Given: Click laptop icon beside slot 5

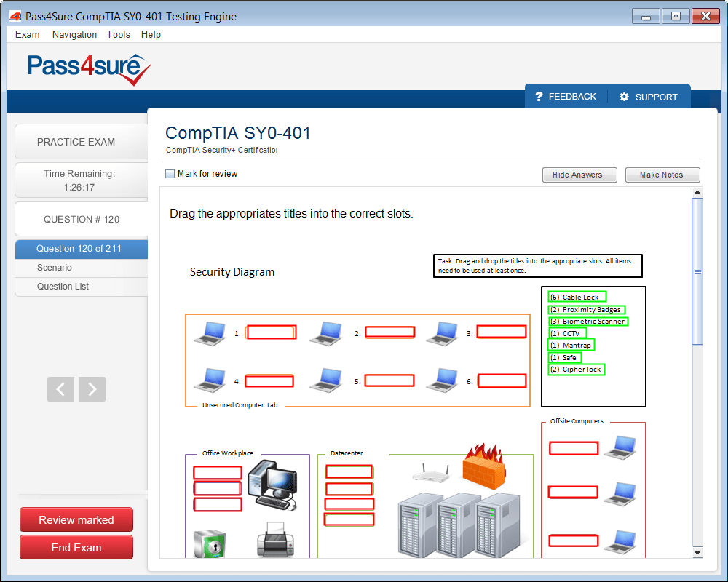Looking at the screenshot, I should (x=327, y=380).
